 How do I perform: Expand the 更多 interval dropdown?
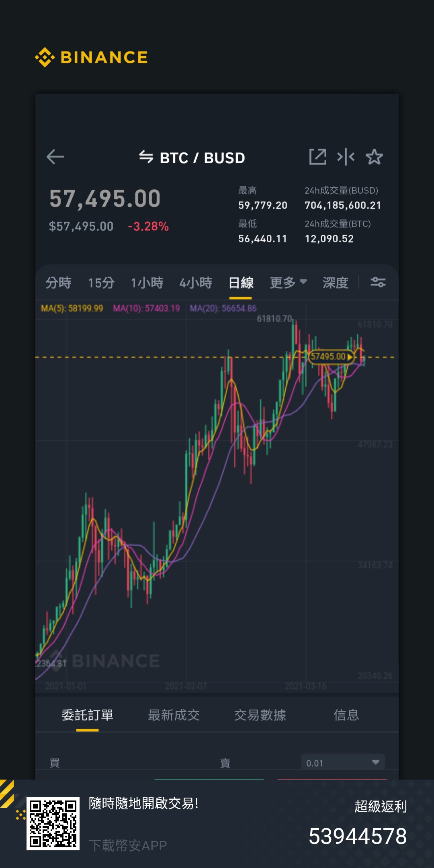pyautogui.click(x=289, y=283)
